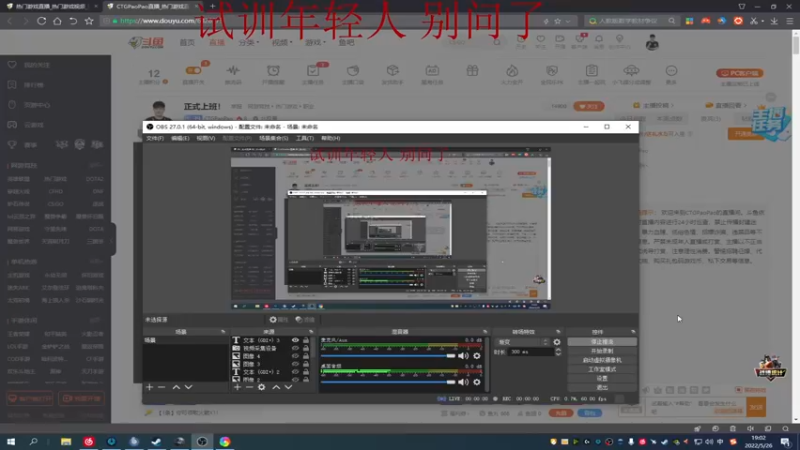Screen dimensions: 800x450
Task: Open Douyu gift box icon in streamer toolbar
Action: 472,70
